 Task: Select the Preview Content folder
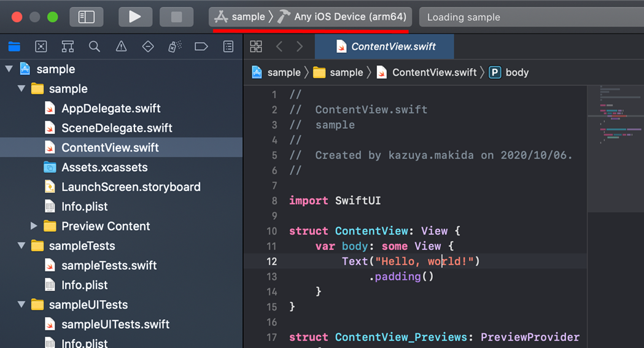[x=121, y=226]
